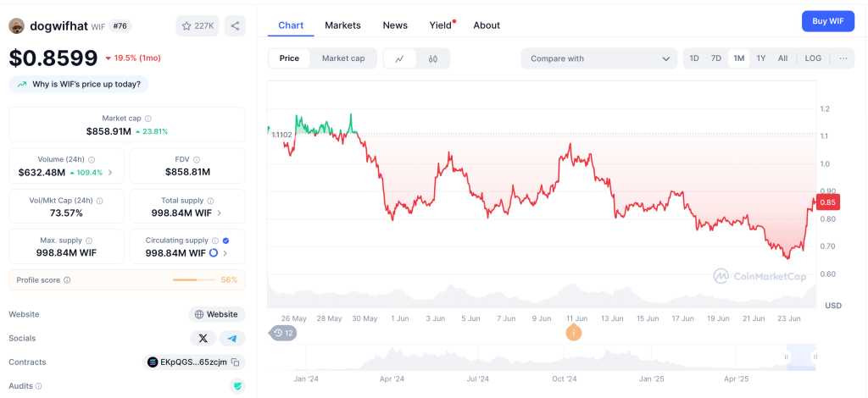Click the info icon next to Market cap
Screen dimensions: 868x398
148,119
